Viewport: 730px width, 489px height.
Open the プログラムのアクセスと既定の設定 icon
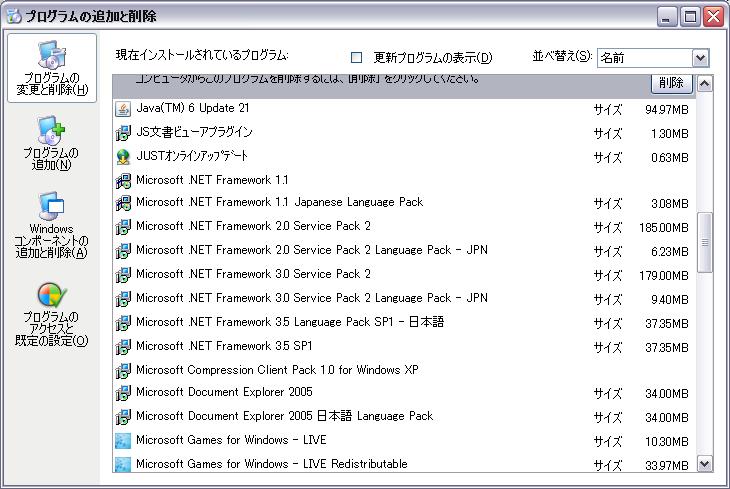[51, 296]
